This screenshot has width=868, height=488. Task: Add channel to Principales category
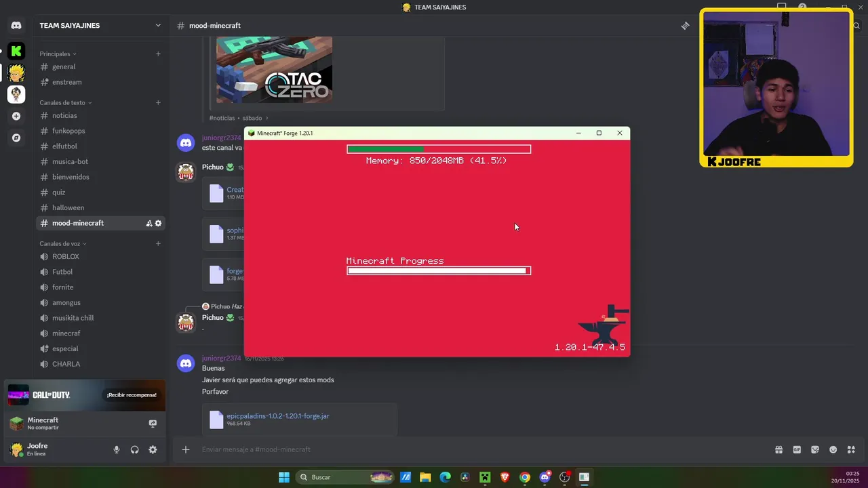click(158, 54)
